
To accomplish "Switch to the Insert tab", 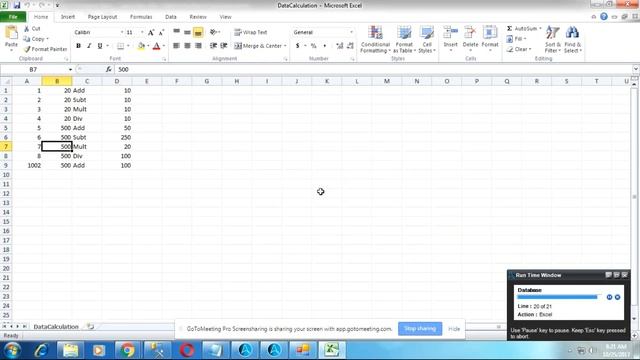I will pos(68,17).
